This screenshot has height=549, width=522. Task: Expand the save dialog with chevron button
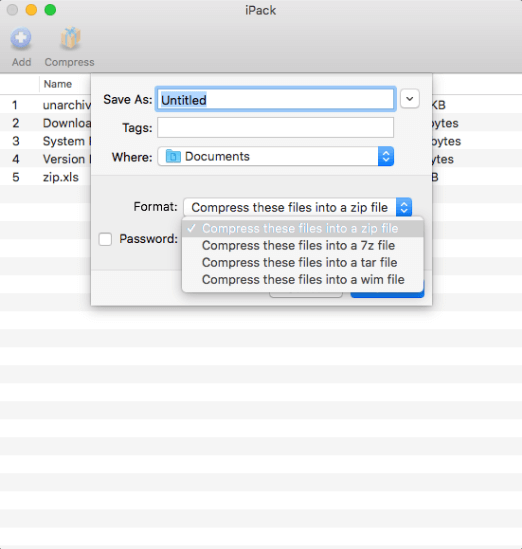coord(410,99)
